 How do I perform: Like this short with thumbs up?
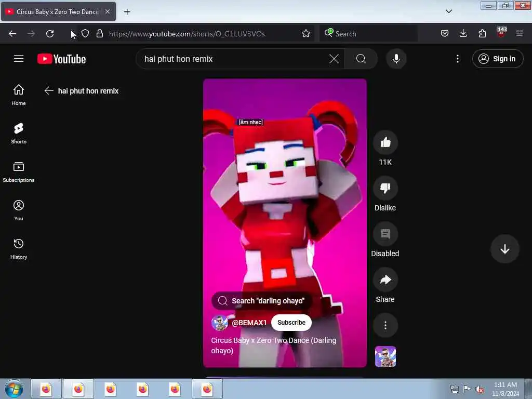coord(385,142)
